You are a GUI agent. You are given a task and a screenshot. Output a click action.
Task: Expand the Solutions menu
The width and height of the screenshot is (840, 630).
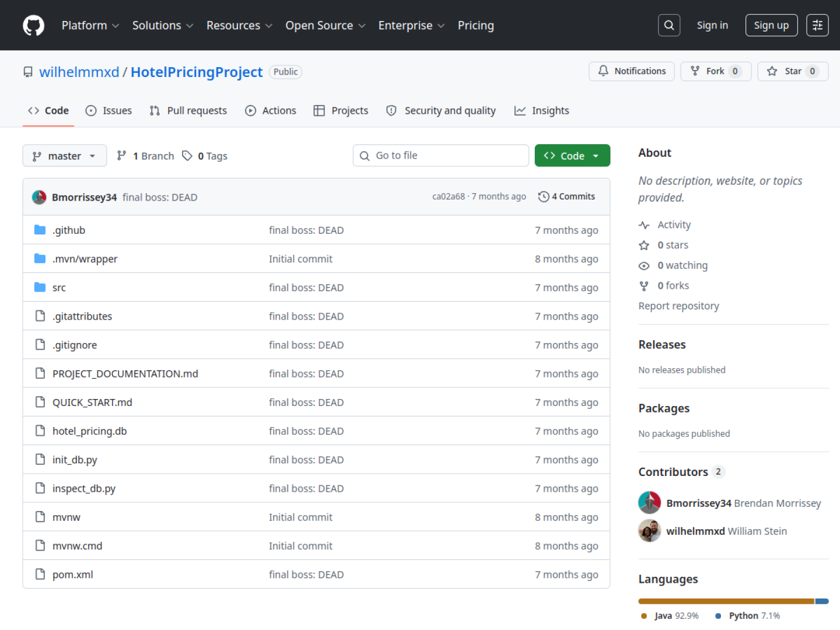[x=163, y=25]
